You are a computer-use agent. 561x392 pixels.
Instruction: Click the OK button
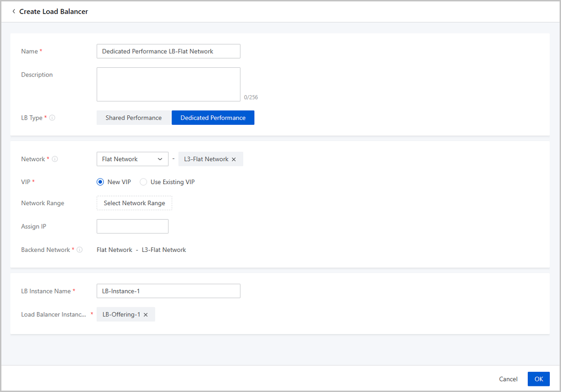point(539,379)
